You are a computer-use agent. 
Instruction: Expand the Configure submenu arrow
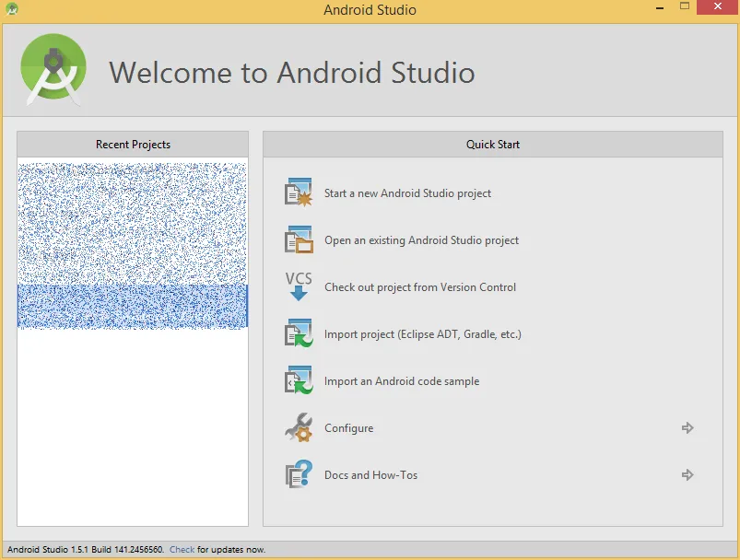(687, 428)
